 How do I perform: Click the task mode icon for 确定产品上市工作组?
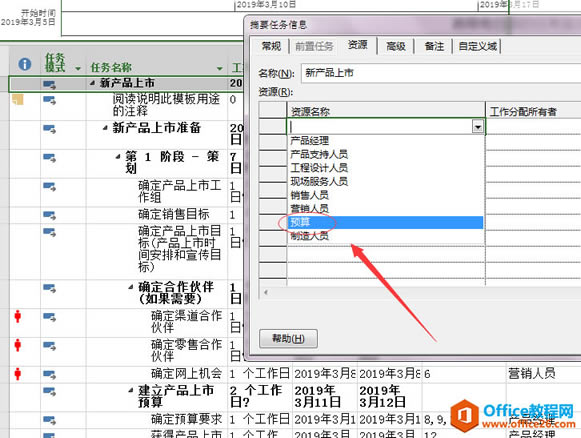click(49, 186)
